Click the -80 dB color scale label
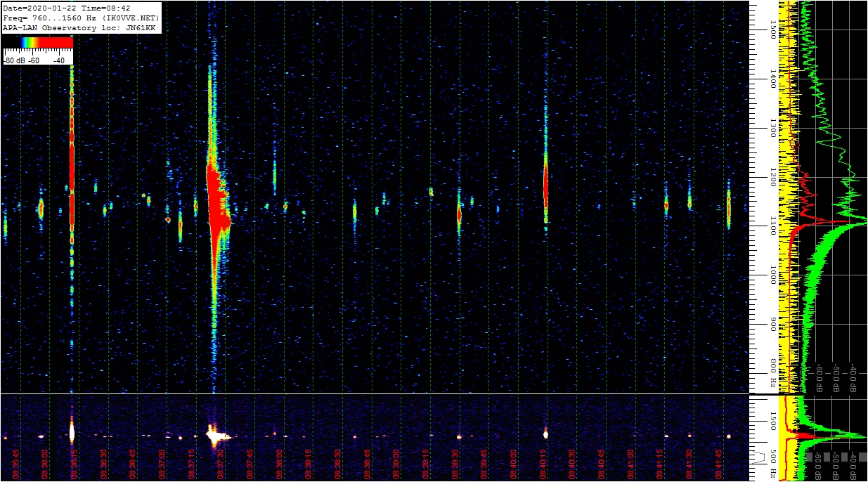The height and width of the screenshot is (482, 868). tap(13, 61)
